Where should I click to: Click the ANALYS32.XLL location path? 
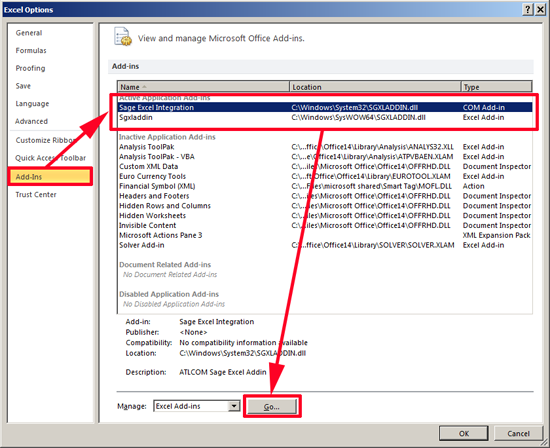coord(373,147)
